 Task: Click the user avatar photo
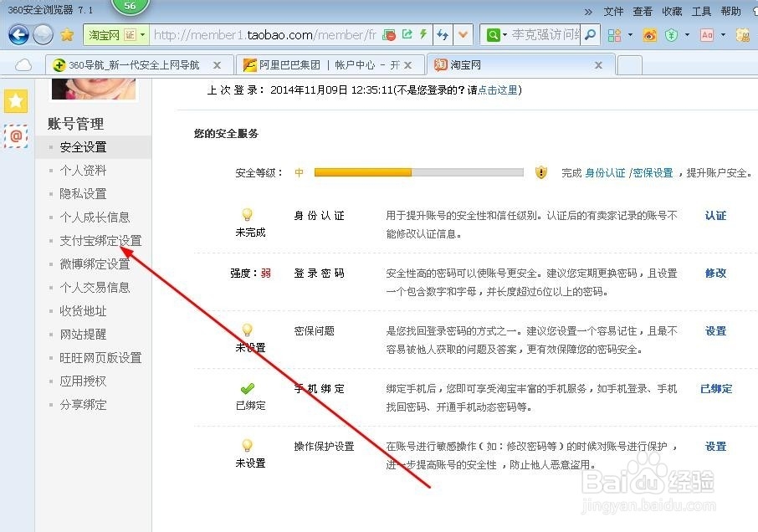(x=94, y=89)
